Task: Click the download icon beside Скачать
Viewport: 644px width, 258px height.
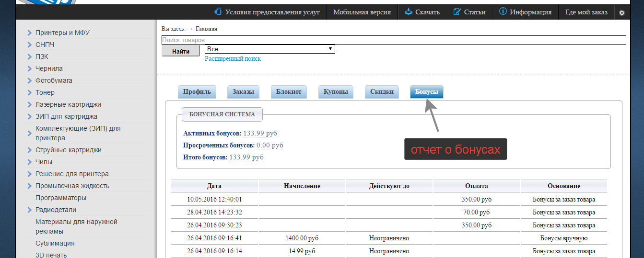Action: pos(408,12)
